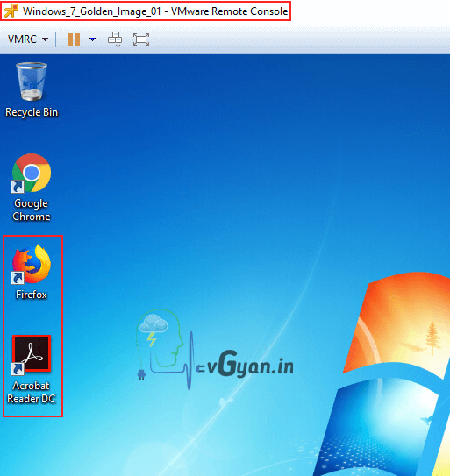
Task: Select the Acrobat Reader DC icon
Action: 32,354
